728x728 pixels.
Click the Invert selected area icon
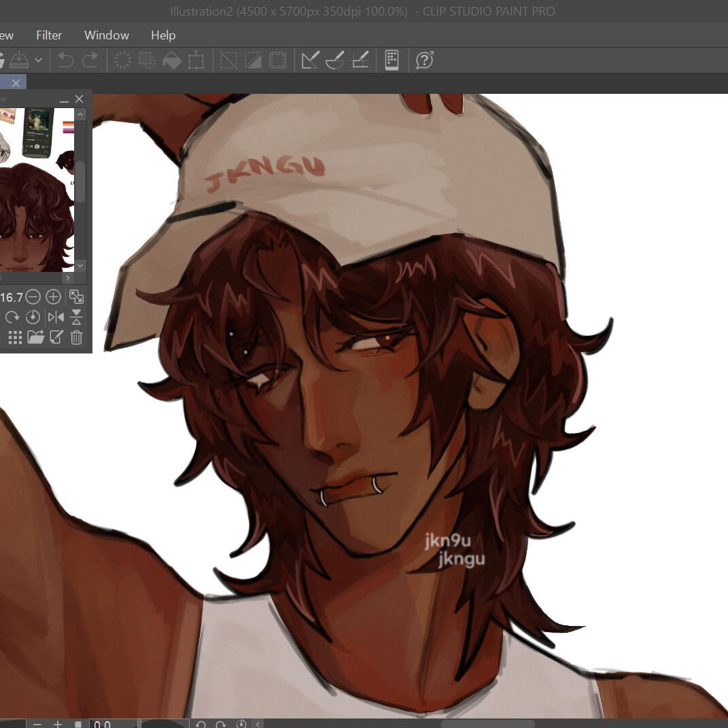click(x=253, y=60)
